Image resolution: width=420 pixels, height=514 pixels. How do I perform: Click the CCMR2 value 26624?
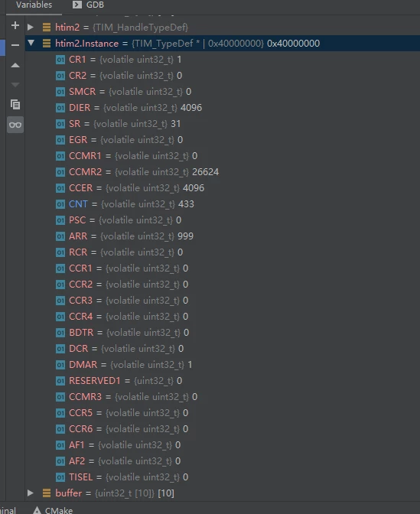(x=205, y=172)
